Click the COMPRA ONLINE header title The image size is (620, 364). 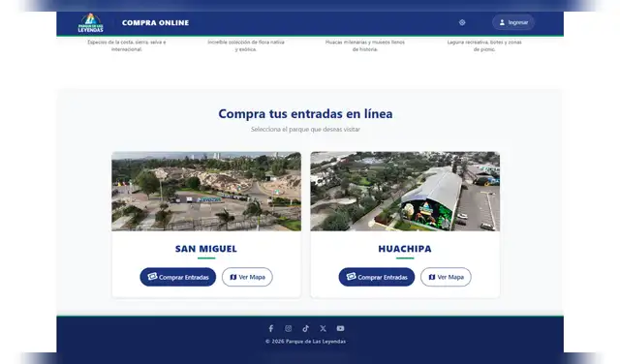tap(155, 23)
